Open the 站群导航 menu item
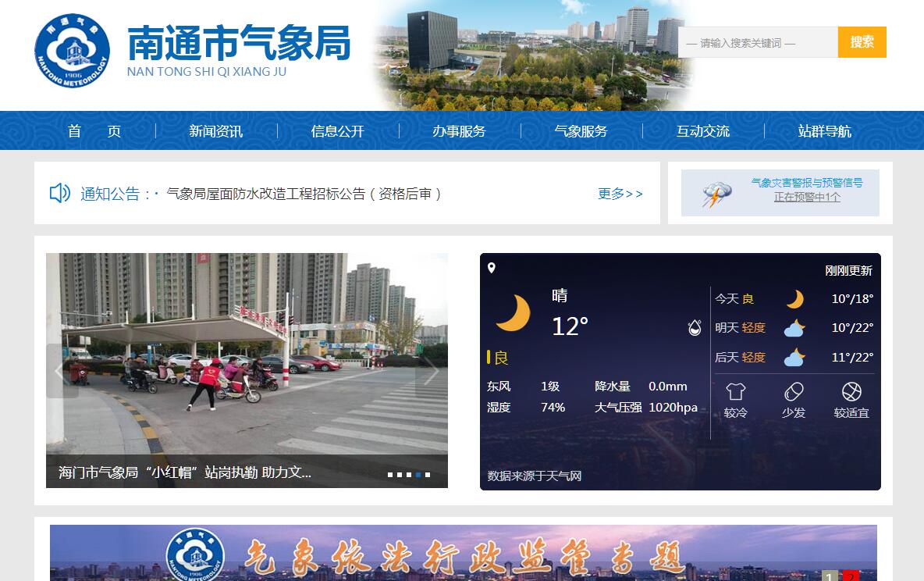The image size is (924, 581). click(824, 131)
